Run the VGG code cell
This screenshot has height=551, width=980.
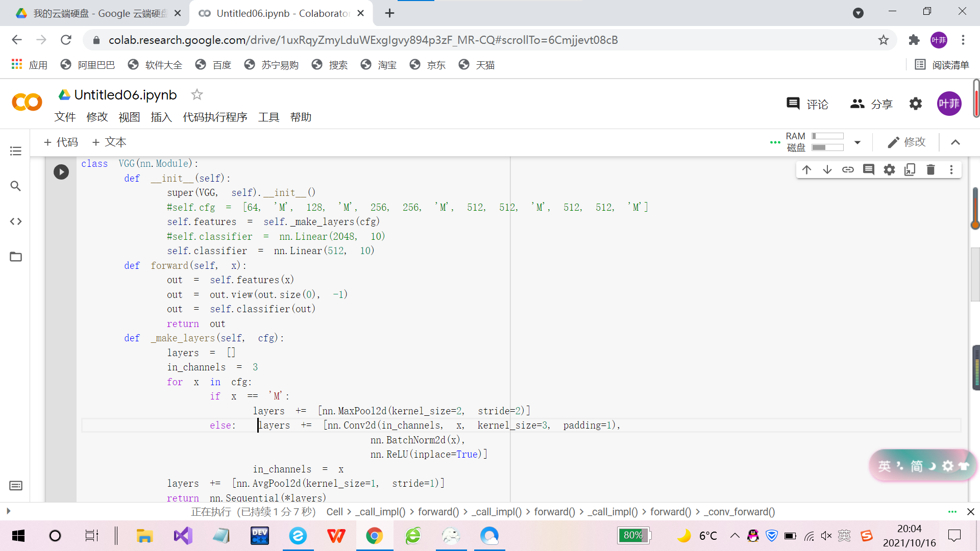(x=61, y=171)
